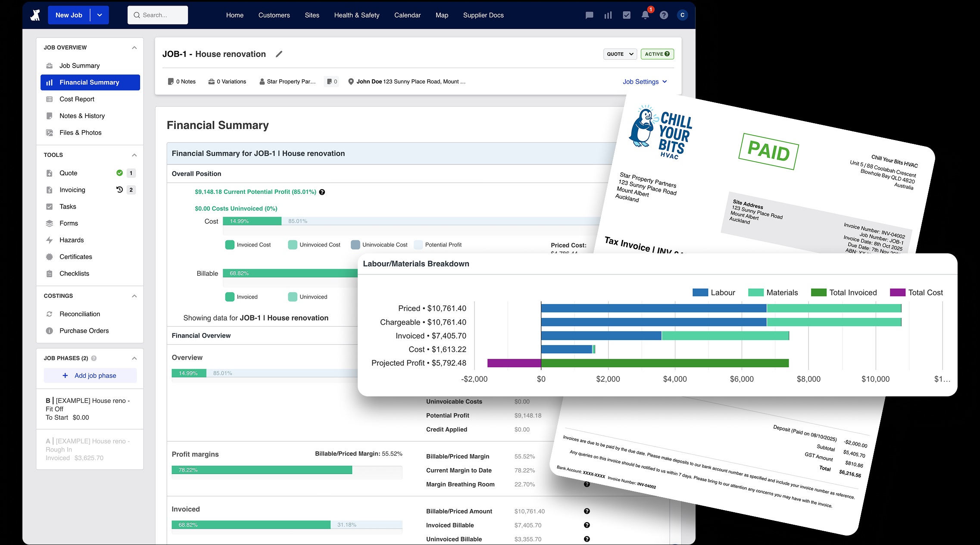
Task: Open New Job dropdown arrow
Action: click(100, 15)
